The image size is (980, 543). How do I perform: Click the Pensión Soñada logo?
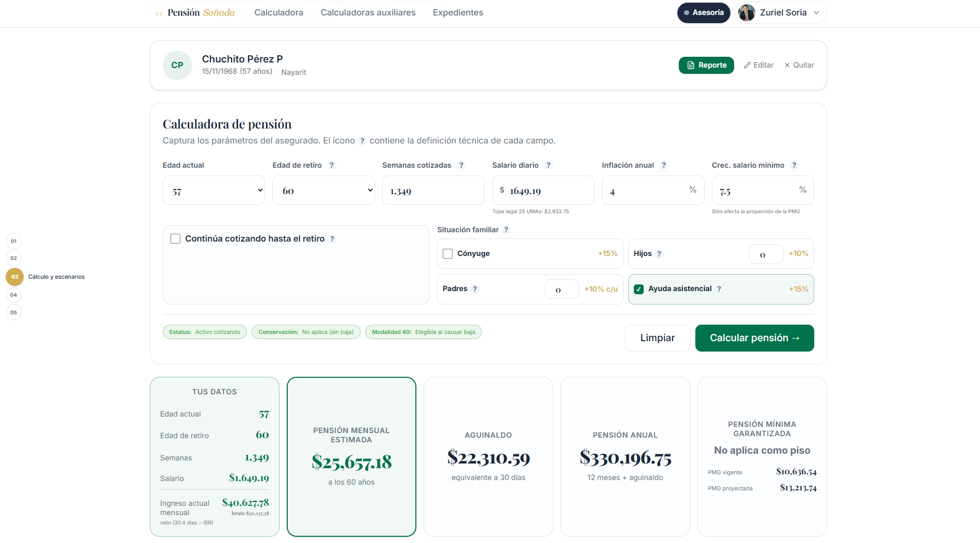pyautogui.click(x=195, y=12)
